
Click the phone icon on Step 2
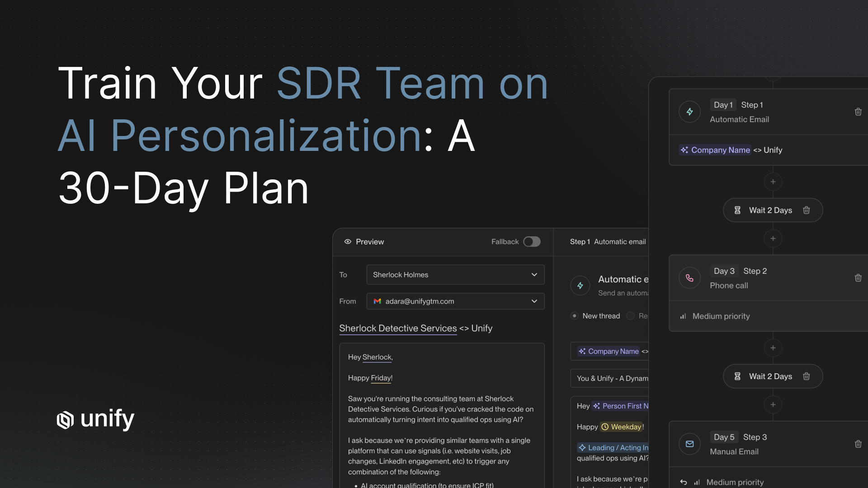689,278
